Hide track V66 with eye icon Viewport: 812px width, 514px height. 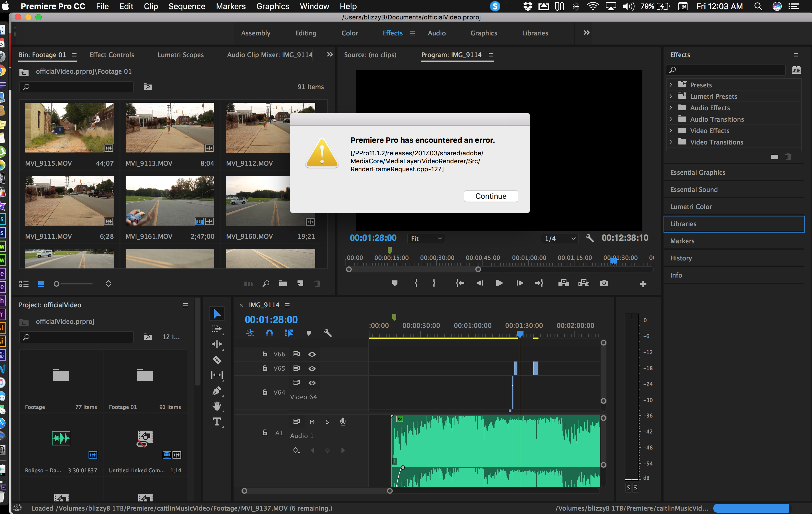click(x=312, y=354)
